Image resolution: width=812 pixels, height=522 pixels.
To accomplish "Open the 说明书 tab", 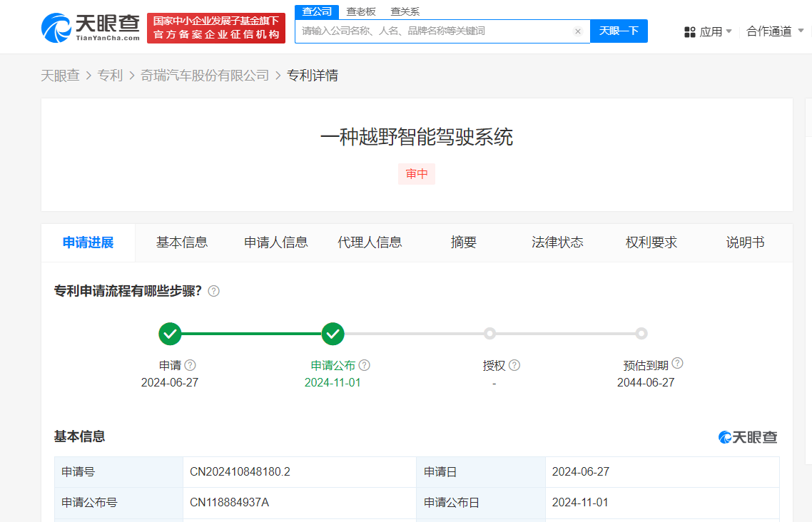I will [745, 242].
